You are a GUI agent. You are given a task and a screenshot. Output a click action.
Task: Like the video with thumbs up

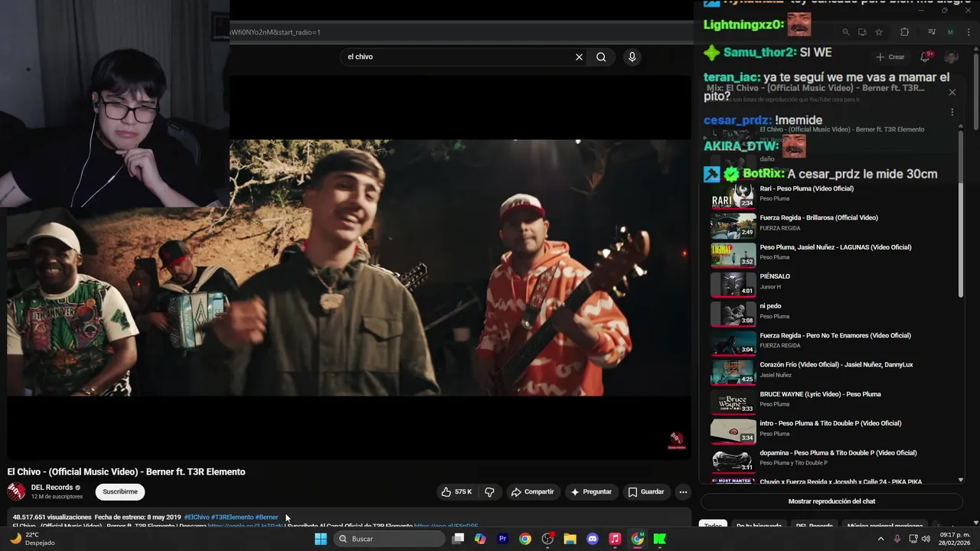pyautogui.click(x=456, y=492)
